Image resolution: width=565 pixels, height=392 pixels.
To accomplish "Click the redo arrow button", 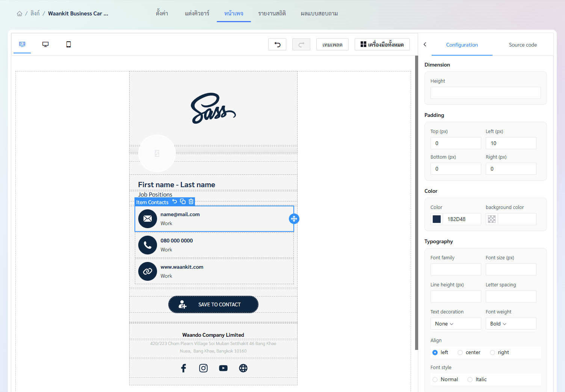I will coord(301,44).
